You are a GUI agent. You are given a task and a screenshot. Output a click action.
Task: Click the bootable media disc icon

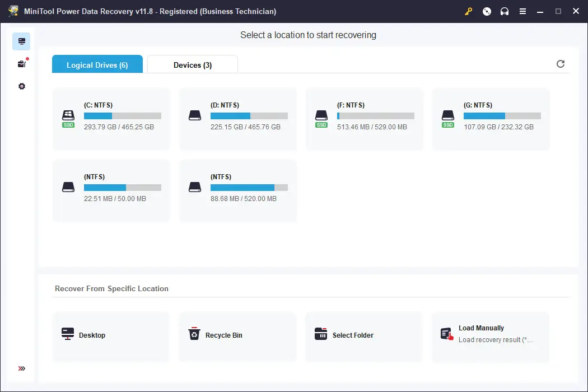(487, 11)
